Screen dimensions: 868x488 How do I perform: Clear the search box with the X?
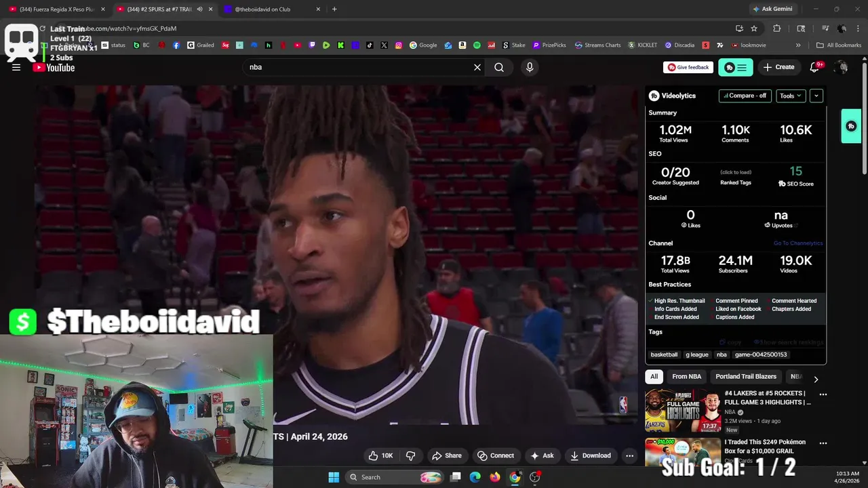coord(477,67)
